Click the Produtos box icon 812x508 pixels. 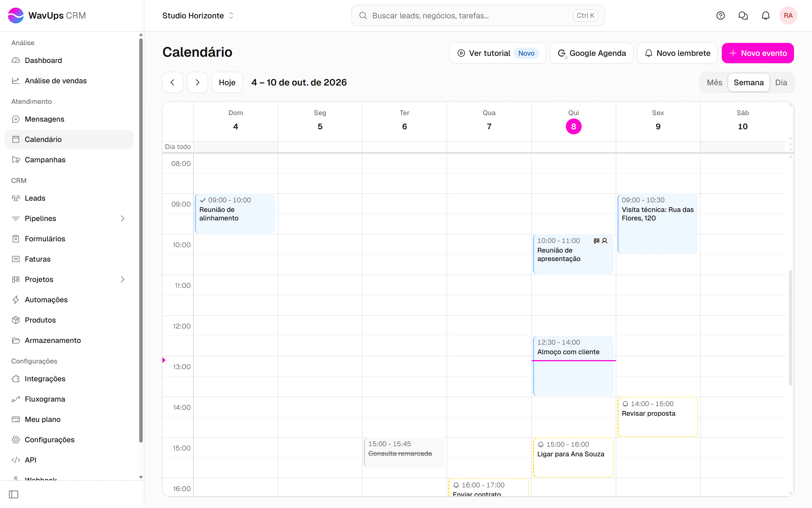[16, 320]
